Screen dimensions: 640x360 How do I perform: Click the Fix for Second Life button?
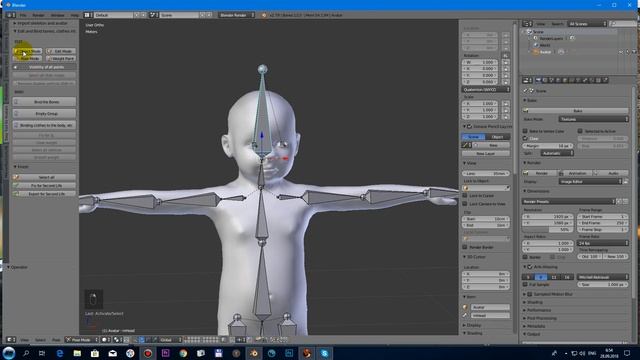click(44, 185)
